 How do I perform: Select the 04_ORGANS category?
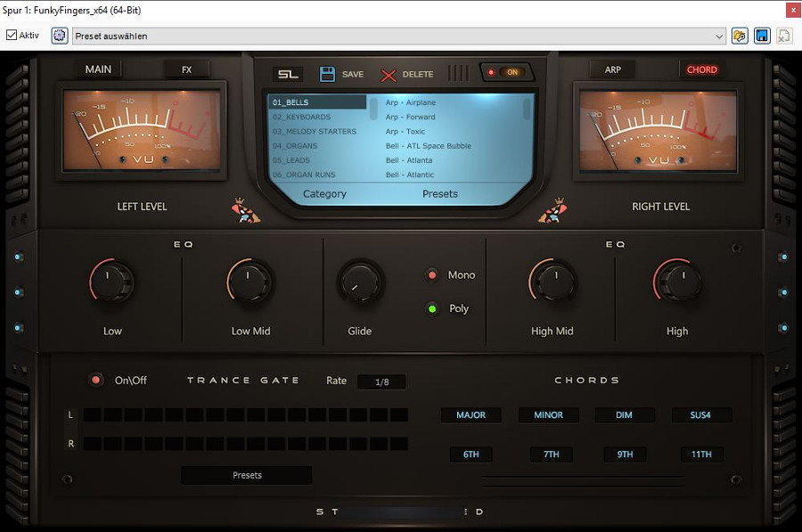coord(317,146)
